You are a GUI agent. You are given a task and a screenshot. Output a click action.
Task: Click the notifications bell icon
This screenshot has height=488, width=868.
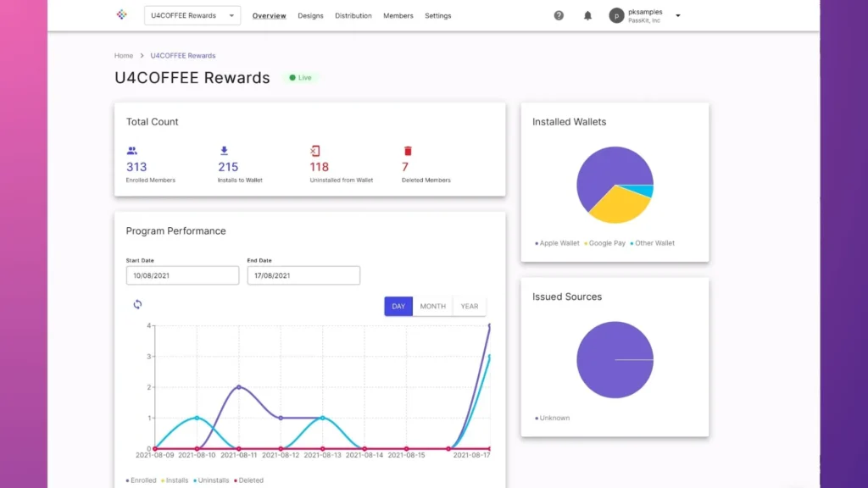(588, 15)
